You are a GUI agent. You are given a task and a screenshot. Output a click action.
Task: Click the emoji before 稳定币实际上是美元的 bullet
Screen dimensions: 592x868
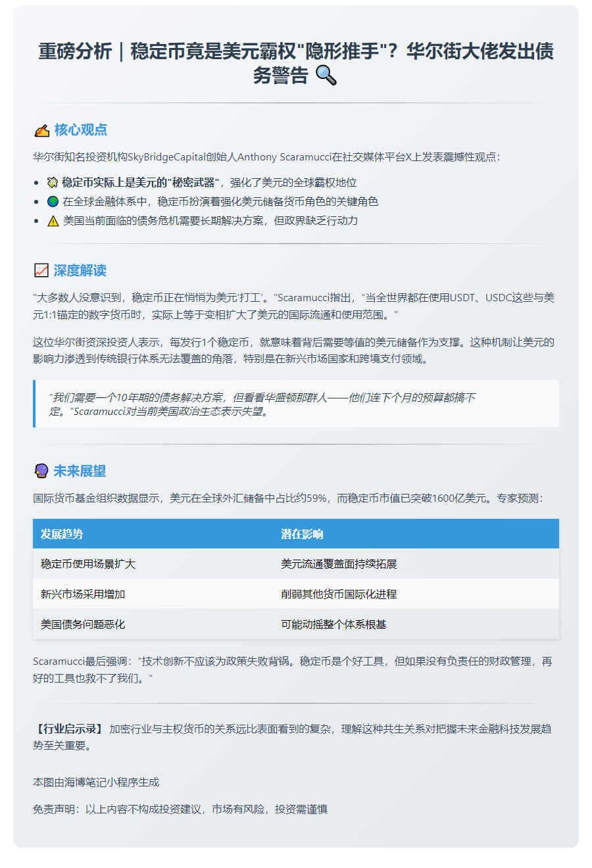[x=53, y=182]
